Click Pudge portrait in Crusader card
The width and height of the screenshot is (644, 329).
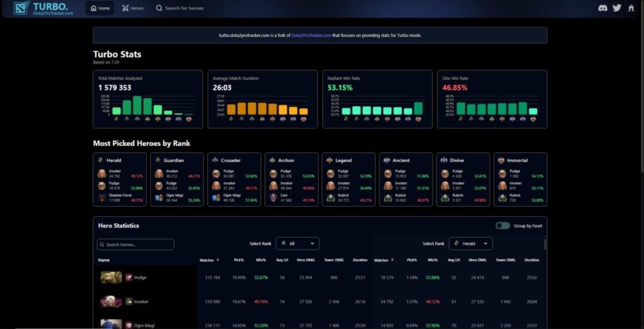(x=216, y=174)
